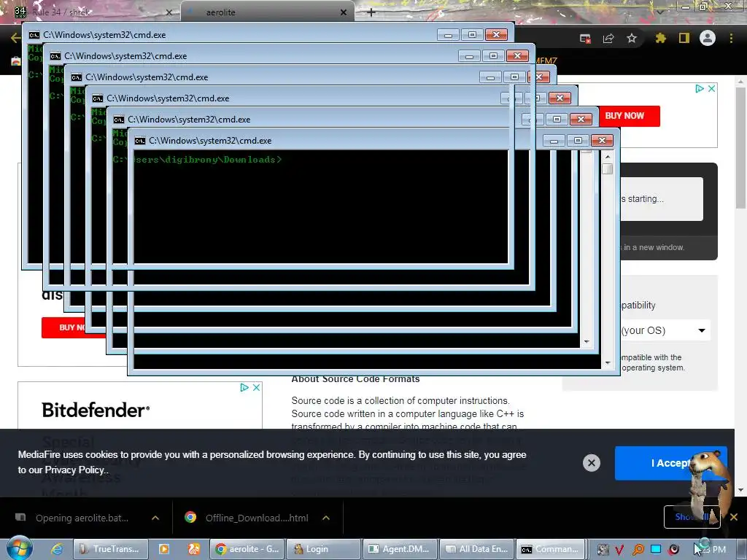Click the orange magnifier tray icon

coord(638,550)
